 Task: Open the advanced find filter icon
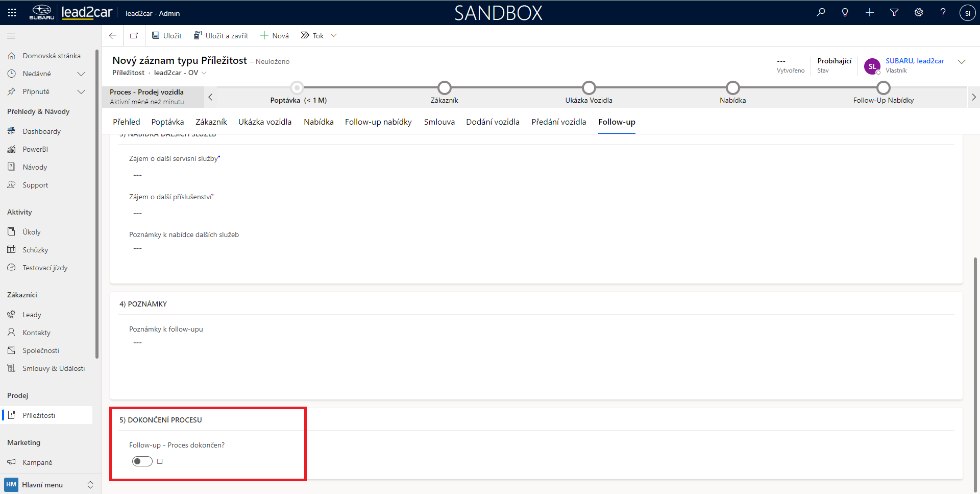(x=894, y=12)
